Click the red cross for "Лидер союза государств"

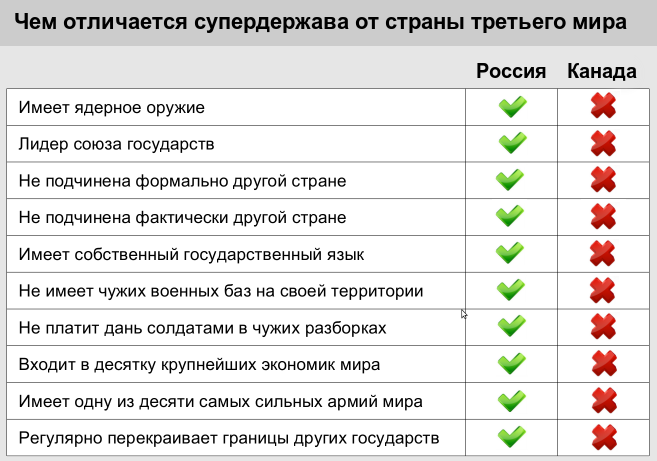(603, 143)
